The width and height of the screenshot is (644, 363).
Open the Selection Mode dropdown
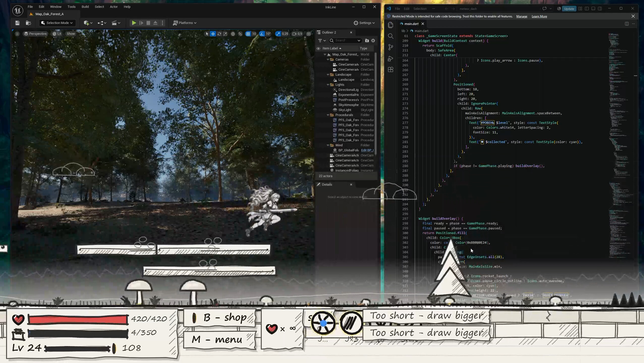click(x=57, y=23)
